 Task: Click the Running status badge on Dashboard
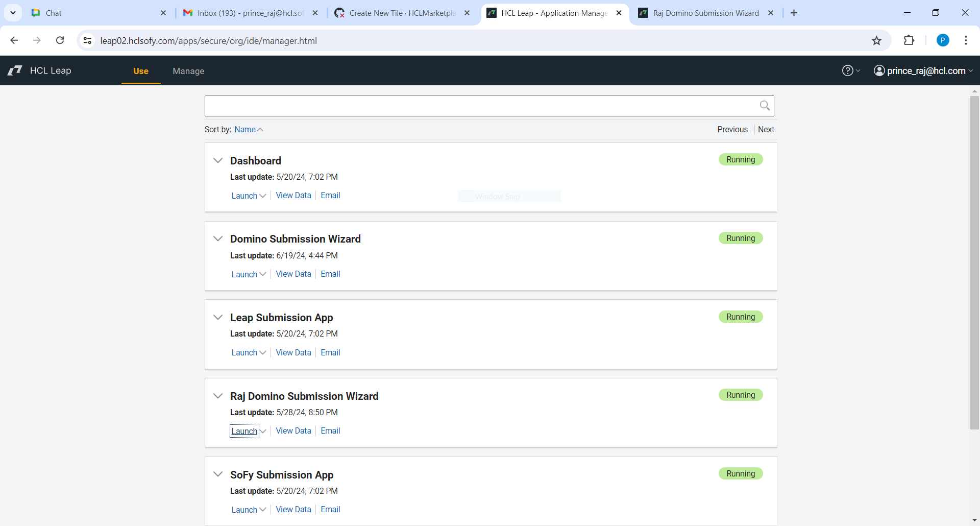[741, 159]
